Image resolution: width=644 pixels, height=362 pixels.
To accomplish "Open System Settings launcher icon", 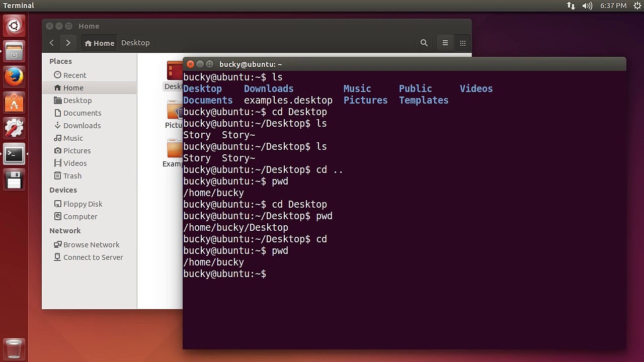I will point(14,129).
